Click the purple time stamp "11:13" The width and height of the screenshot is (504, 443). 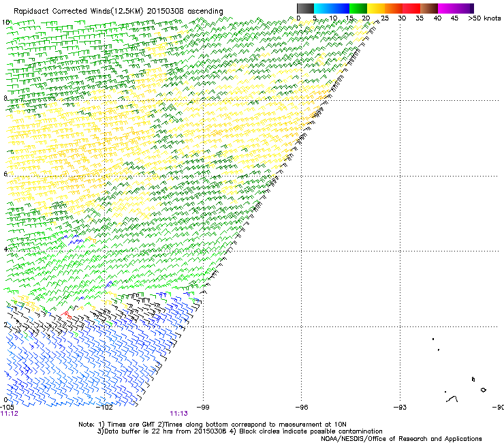(x=178, y=414)
